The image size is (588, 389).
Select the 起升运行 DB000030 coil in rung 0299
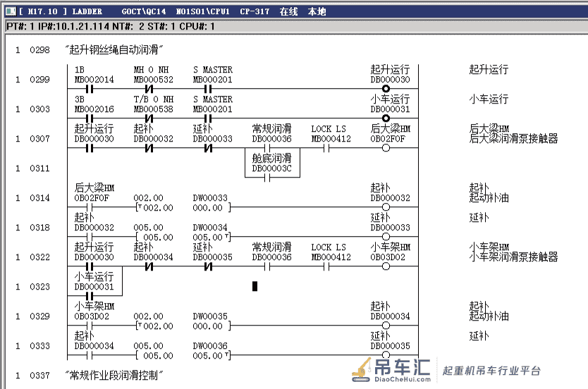coord(386,89)
